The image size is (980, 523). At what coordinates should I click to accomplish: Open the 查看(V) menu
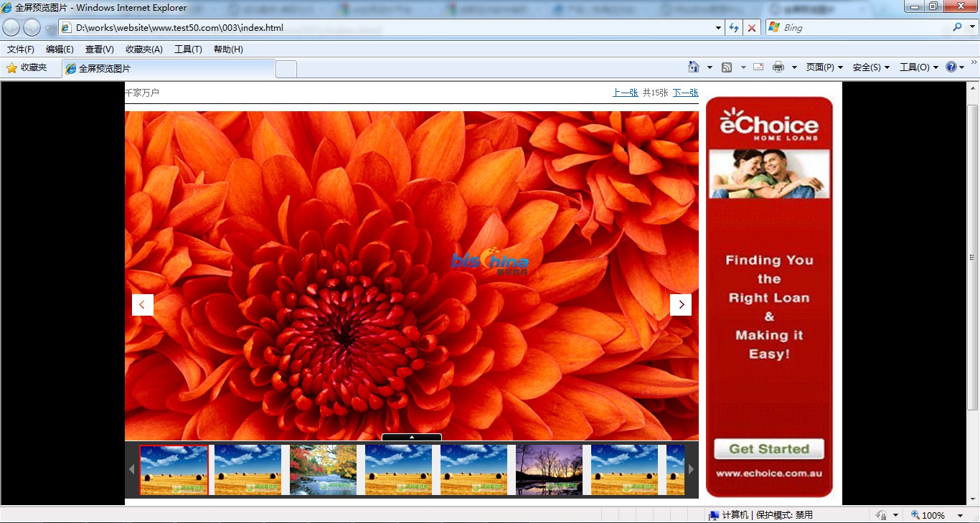pyautogui.click(x=99, y=50)
